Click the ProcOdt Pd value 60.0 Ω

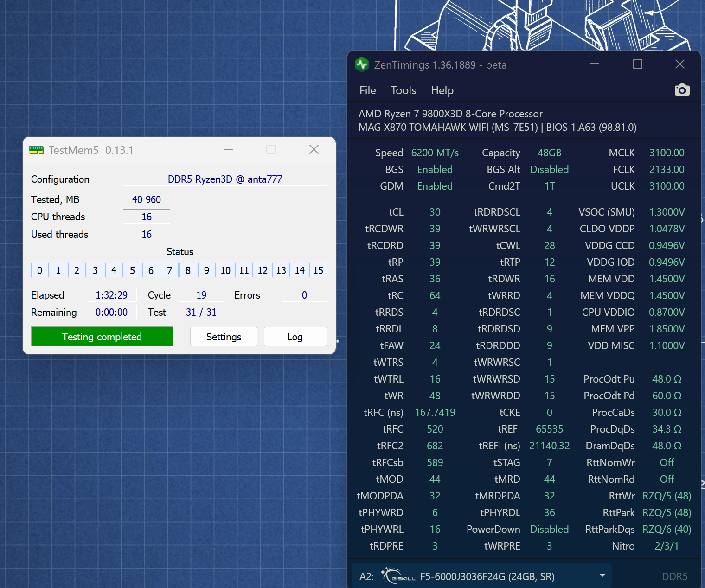pyautogui.click(x=667, y=396)
